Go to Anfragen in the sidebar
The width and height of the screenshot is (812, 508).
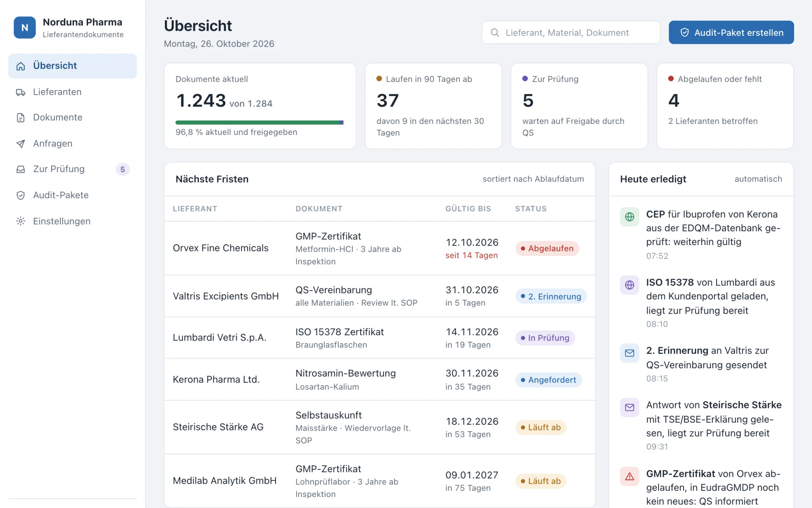tap(73, 143)
